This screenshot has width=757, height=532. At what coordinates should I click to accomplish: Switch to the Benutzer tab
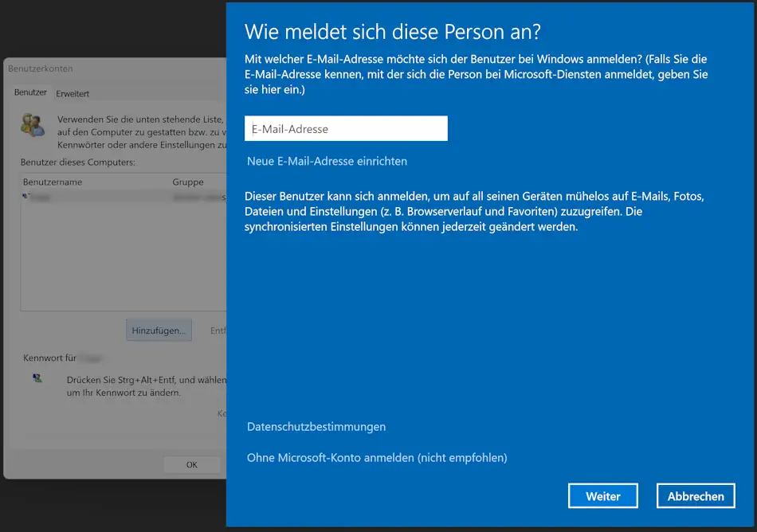pyautogui.click(x=30, y=92)
